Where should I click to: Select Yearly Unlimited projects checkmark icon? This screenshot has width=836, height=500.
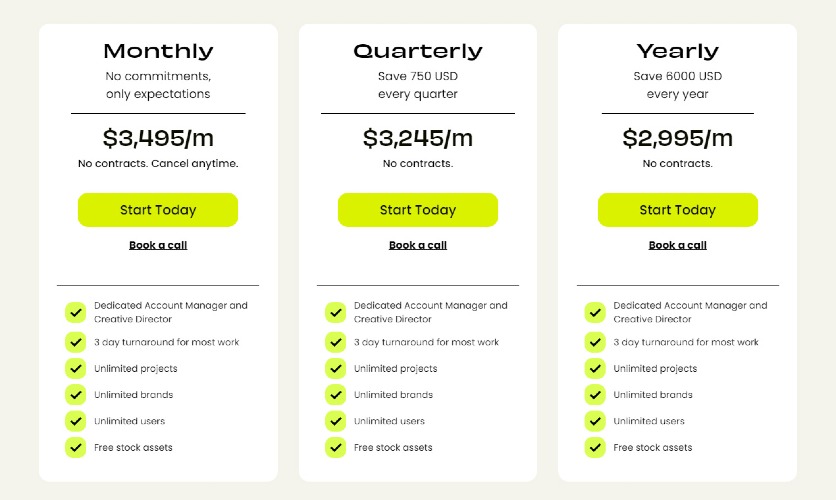[595, 368]
